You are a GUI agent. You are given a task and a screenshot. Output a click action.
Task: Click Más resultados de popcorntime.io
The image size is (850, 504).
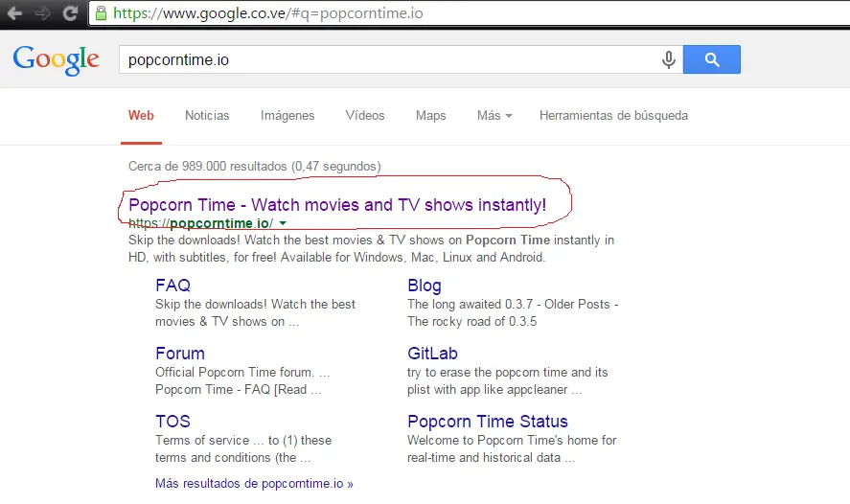[x=254, y=484]
